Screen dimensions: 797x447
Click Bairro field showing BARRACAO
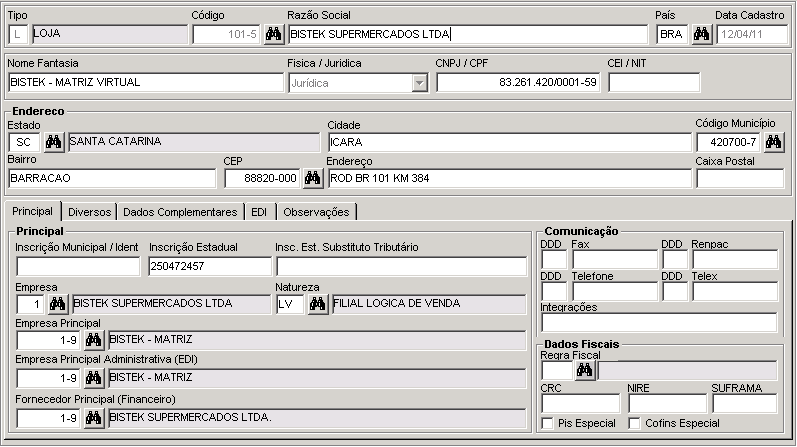112,178
